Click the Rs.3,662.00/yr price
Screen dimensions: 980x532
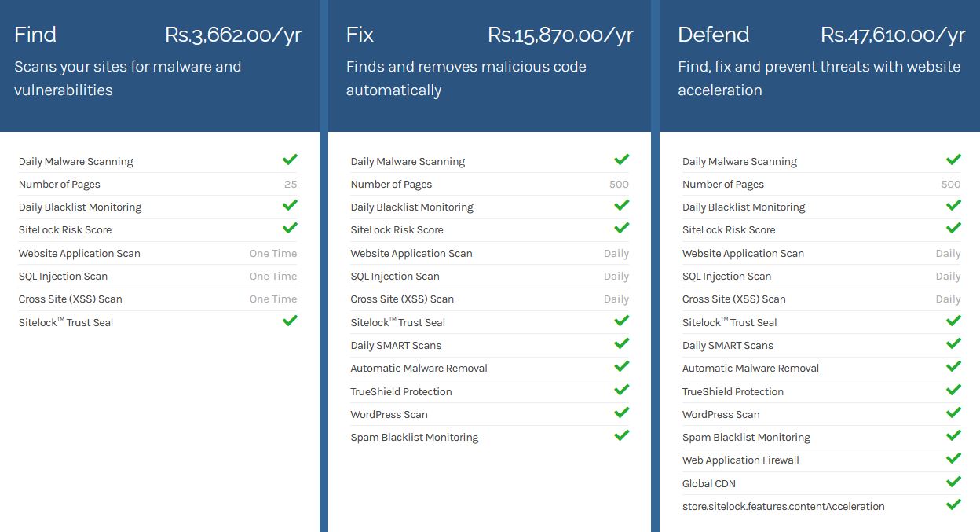(x=233, y=35)
